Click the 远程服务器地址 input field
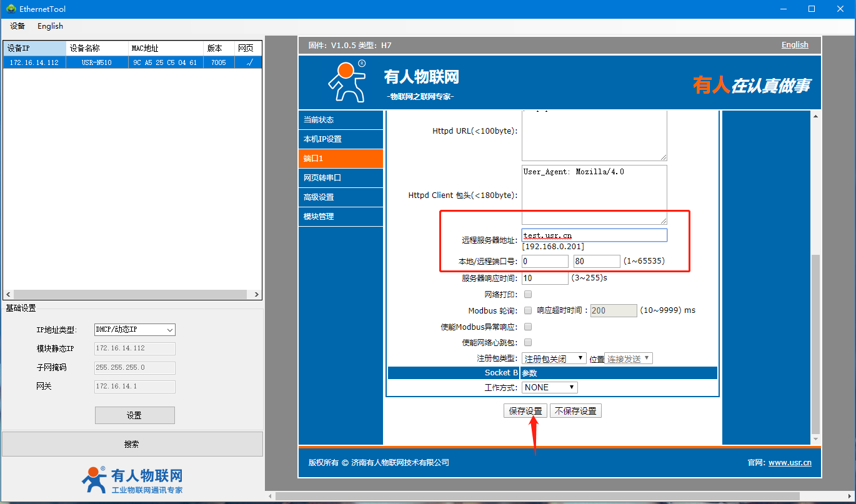This screenshot has height=504, width=856. pos(594,235)
